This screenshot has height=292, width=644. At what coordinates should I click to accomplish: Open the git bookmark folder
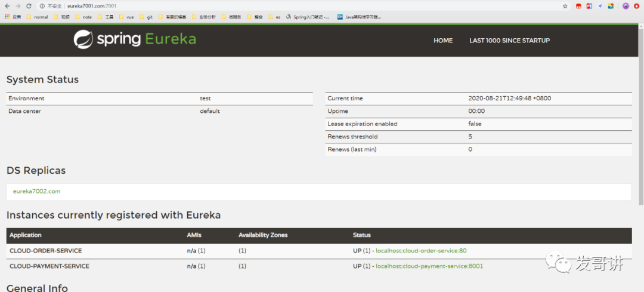tap(147, 17)
